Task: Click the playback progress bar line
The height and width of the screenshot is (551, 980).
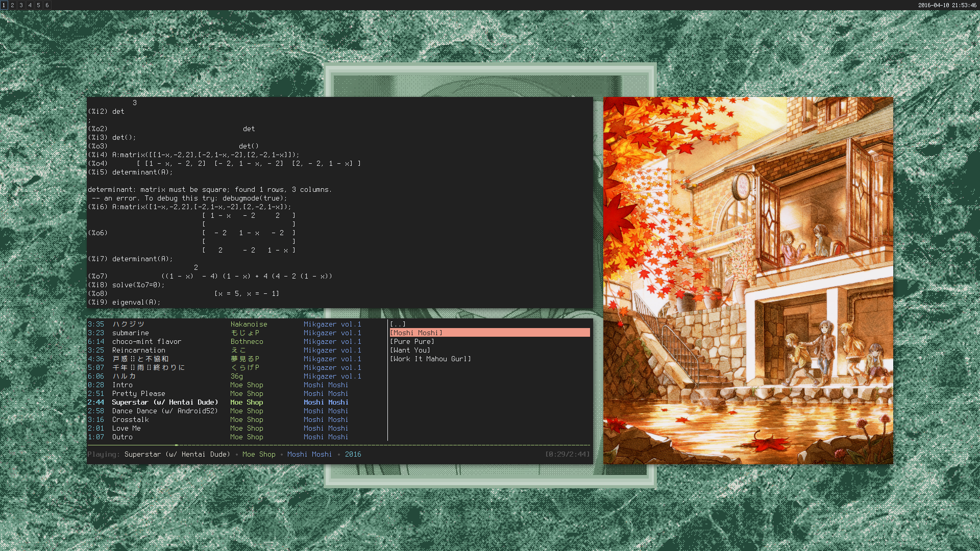Action: [x=337, y=445]
